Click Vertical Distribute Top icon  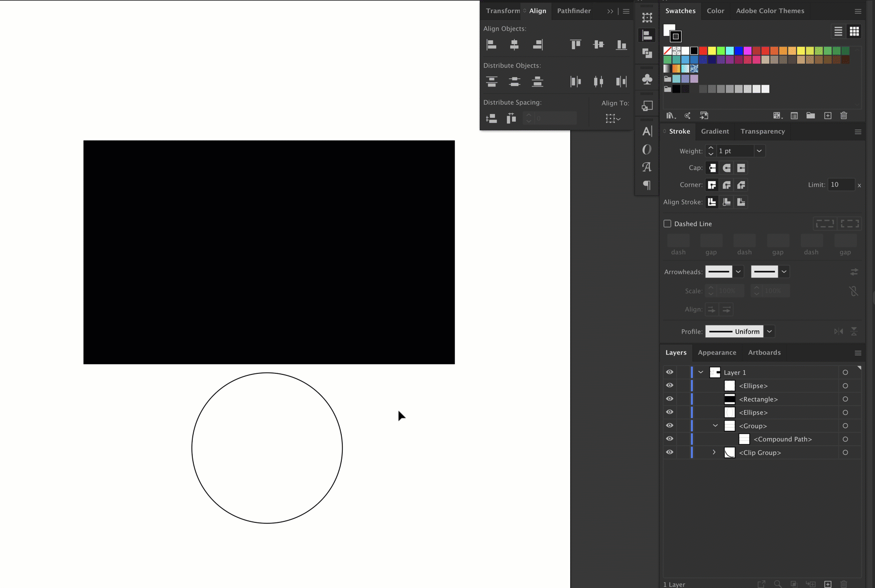click(x=491, y=81)
